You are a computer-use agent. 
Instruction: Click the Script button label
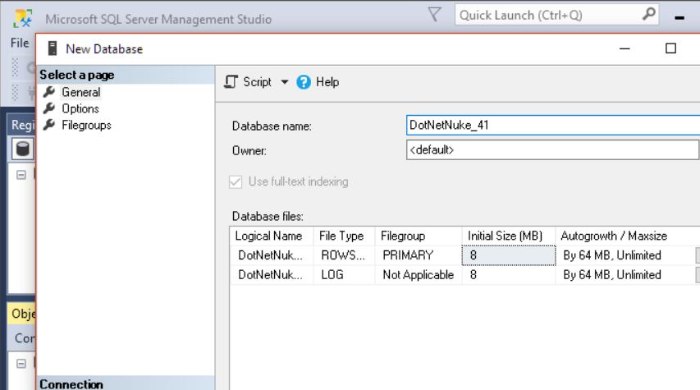point(257,82)
